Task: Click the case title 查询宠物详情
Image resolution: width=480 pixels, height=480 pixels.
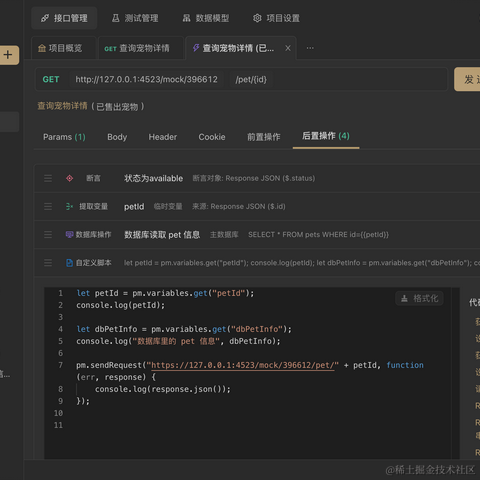Action: click(x=62, y=106)
